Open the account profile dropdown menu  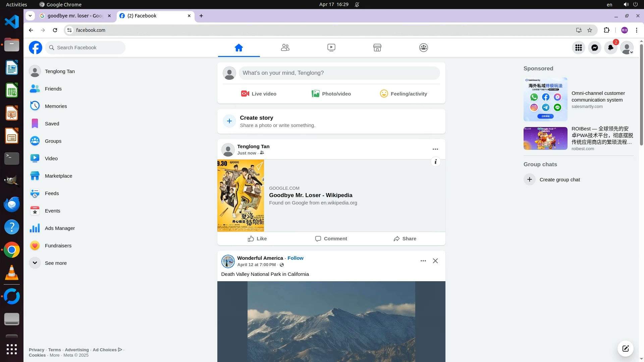pos(627,48)
